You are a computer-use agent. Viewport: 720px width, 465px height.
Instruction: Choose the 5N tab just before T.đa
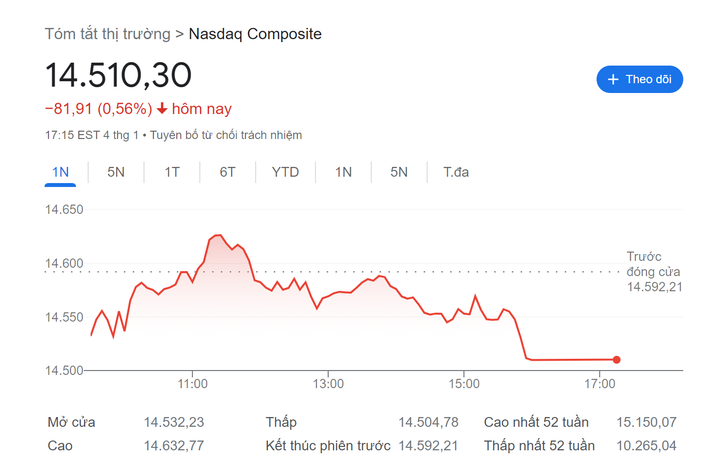pos(399,172)
